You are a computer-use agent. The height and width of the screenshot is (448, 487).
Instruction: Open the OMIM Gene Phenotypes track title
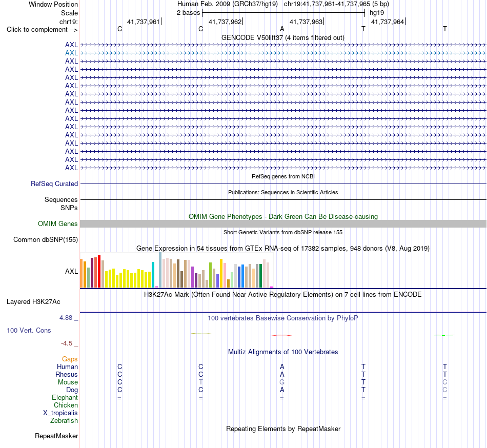point(283,216)
